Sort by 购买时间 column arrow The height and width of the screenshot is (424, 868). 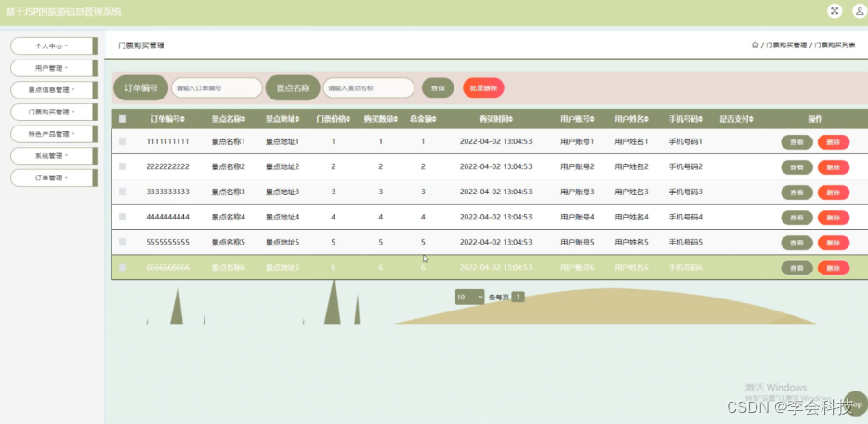point(510,119)
